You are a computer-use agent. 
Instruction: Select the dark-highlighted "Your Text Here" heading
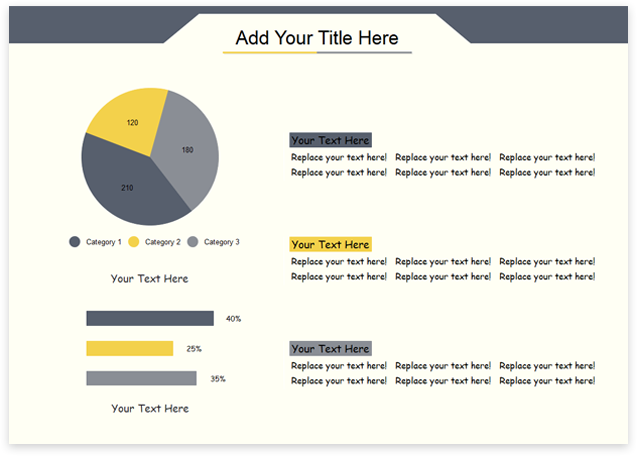[330, 141]
